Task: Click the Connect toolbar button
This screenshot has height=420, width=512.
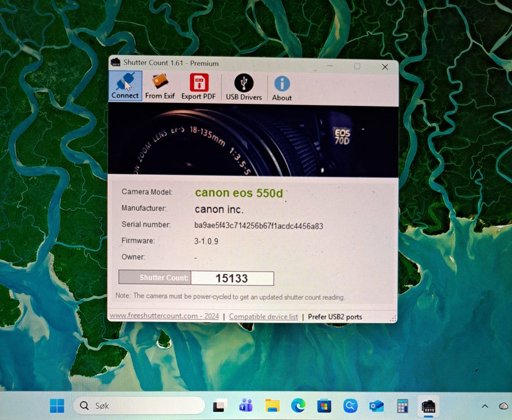Action: click(x=125, y=85)
